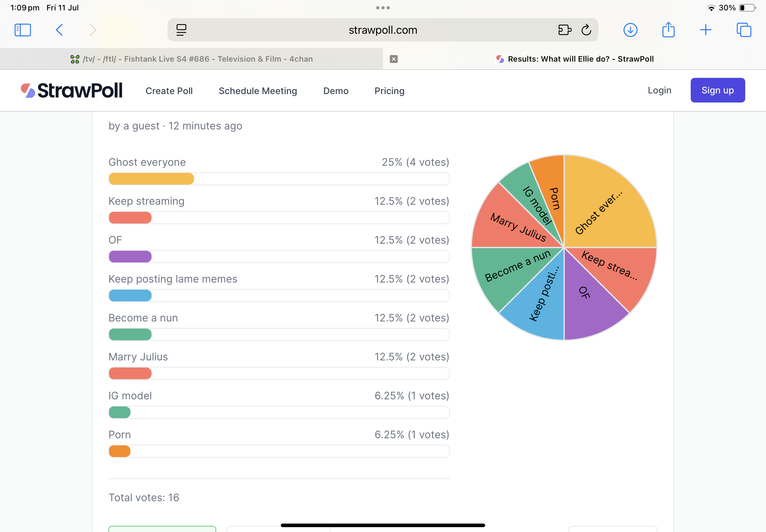
Task: Click the '25% (4 votes)' text
Action: [x=415, y=162]
